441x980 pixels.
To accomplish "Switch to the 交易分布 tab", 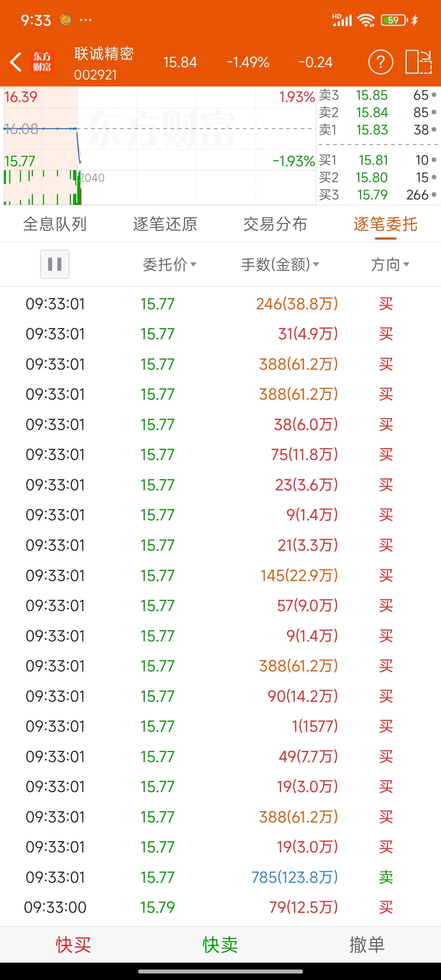I will point(275,224).
